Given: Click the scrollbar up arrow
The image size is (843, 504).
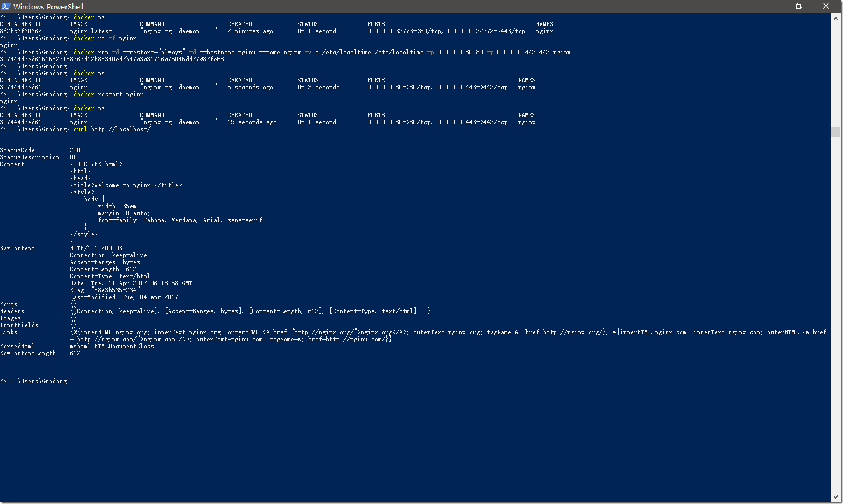Looking at the screenshot, I should 835,17.
